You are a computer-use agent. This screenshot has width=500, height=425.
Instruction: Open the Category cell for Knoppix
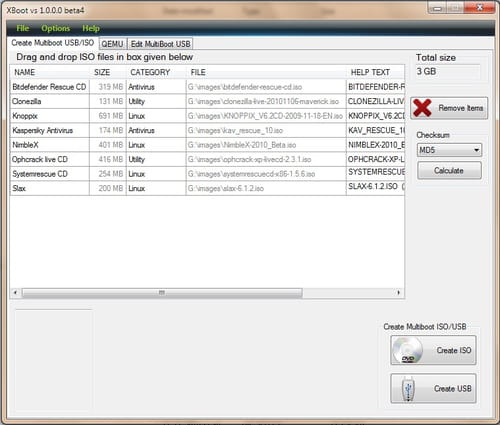pyautogui.click(x=156, y=116)
